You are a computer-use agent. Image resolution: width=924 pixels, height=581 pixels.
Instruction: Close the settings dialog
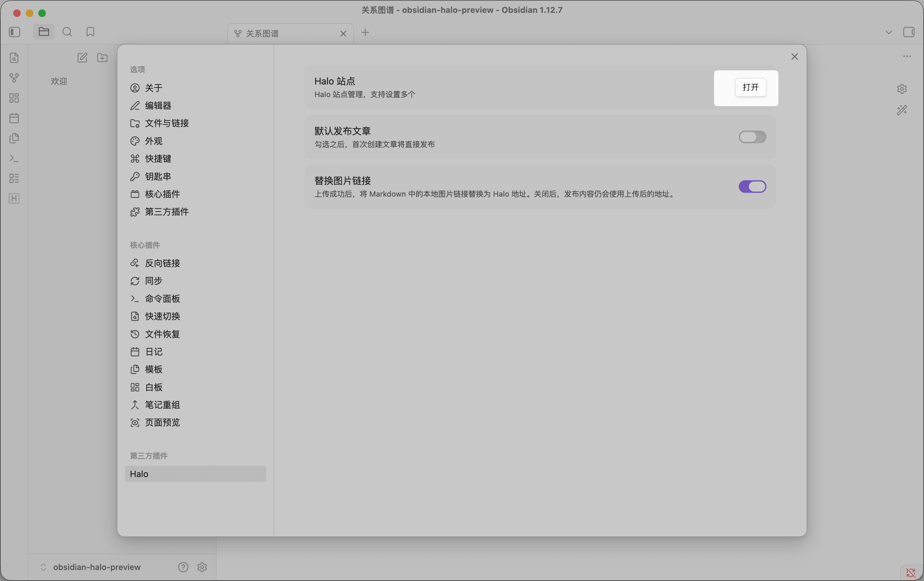(794, 57)
